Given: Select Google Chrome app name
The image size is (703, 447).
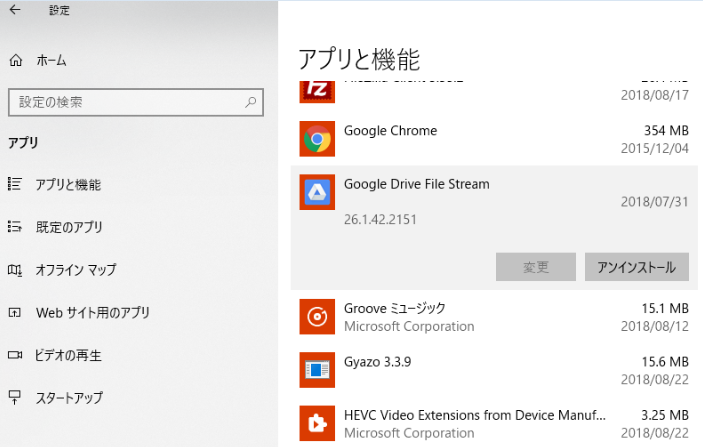Looking at the screenshot, I should tap(390, 131).
